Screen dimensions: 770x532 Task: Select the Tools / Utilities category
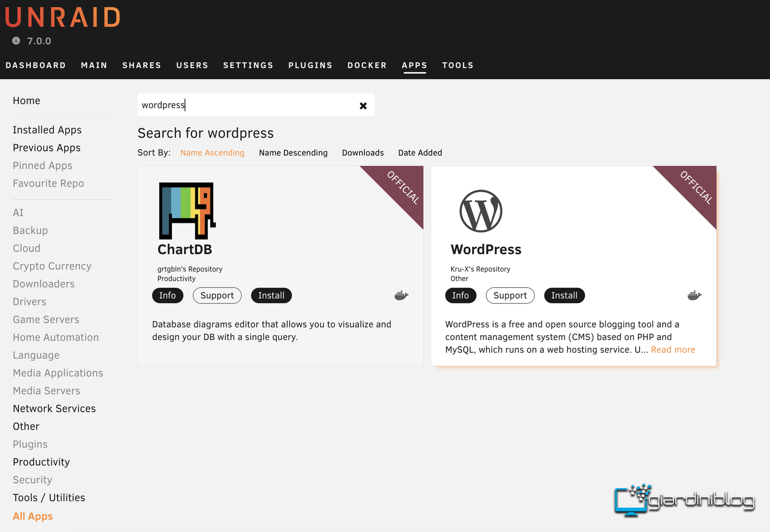tap(49, 498)
